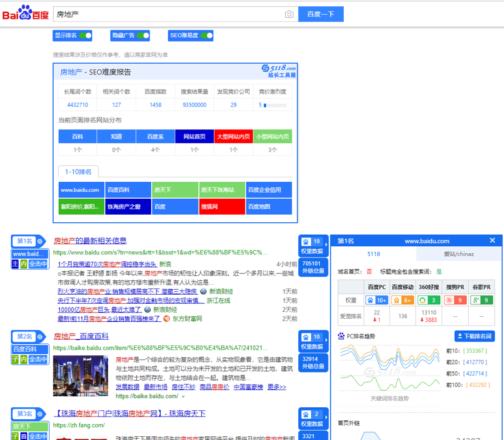Viewport: 504px width, 440px height.
Task: Click paw icon in first result's weight badge
Action: (306, 242)
